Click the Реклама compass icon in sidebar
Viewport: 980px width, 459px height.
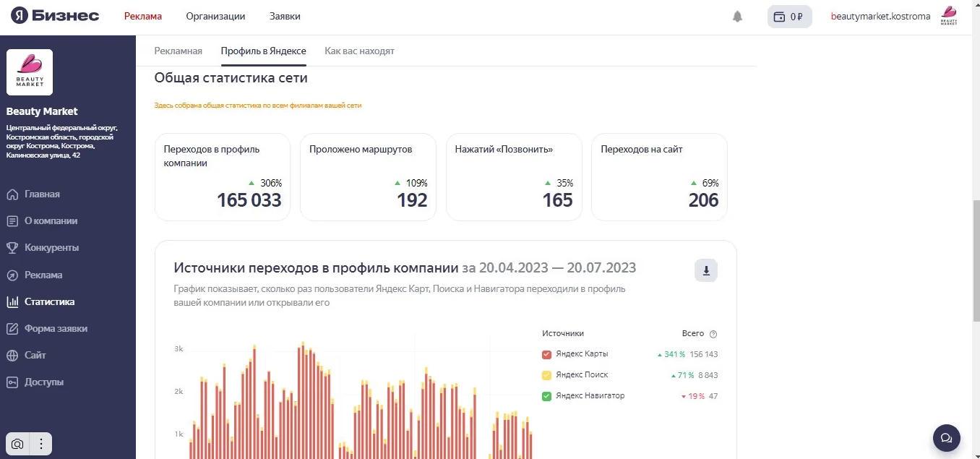[12, 275]
